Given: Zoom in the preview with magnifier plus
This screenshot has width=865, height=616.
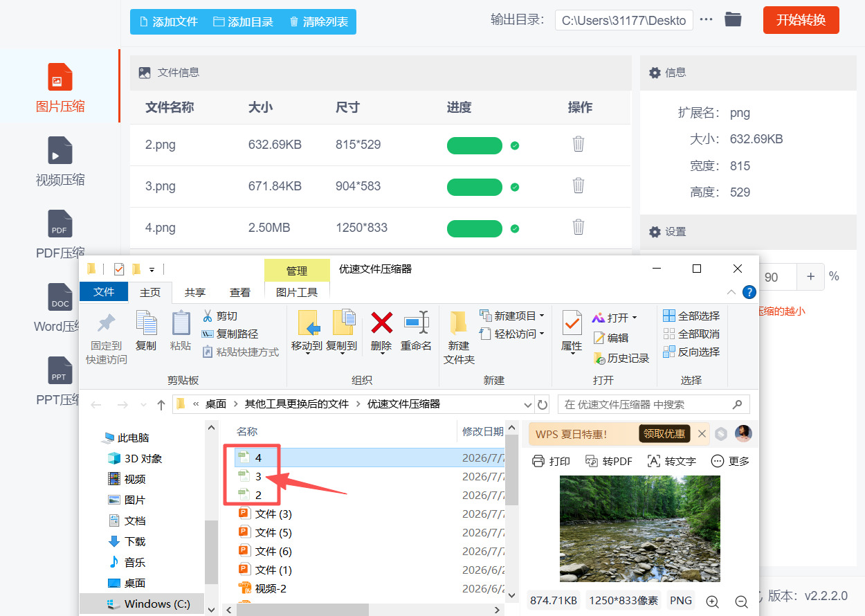Looking at the screenshot, I should (x=713, y=601).
